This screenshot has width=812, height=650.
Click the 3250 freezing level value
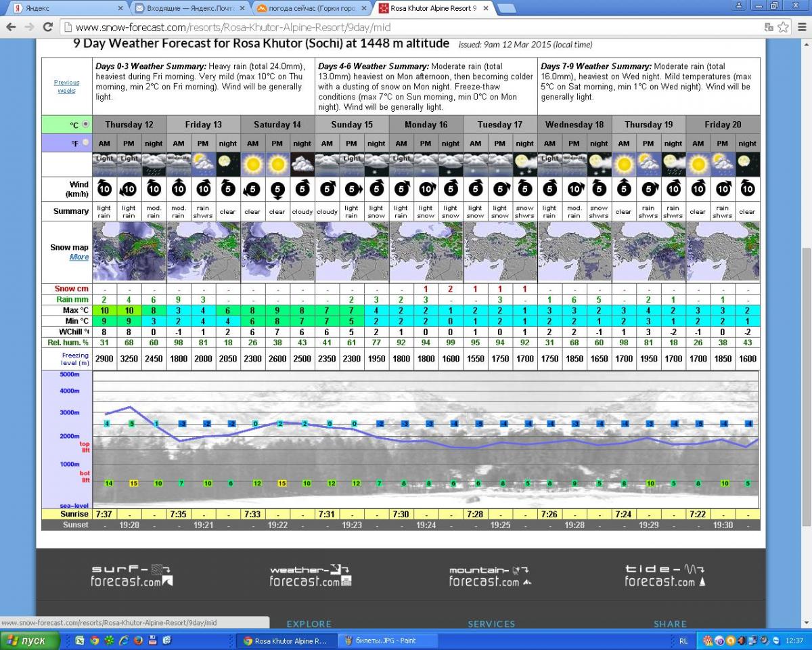coord(129,358)
